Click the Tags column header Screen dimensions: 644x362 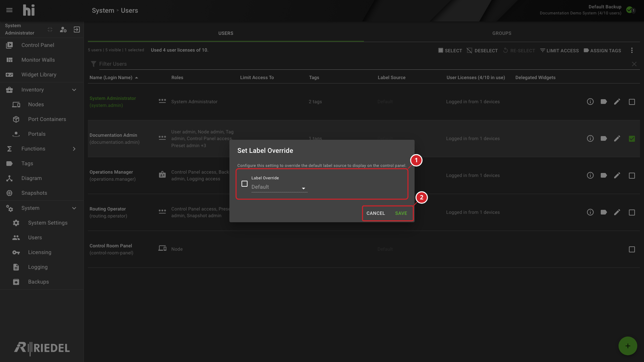pos(314,77)
